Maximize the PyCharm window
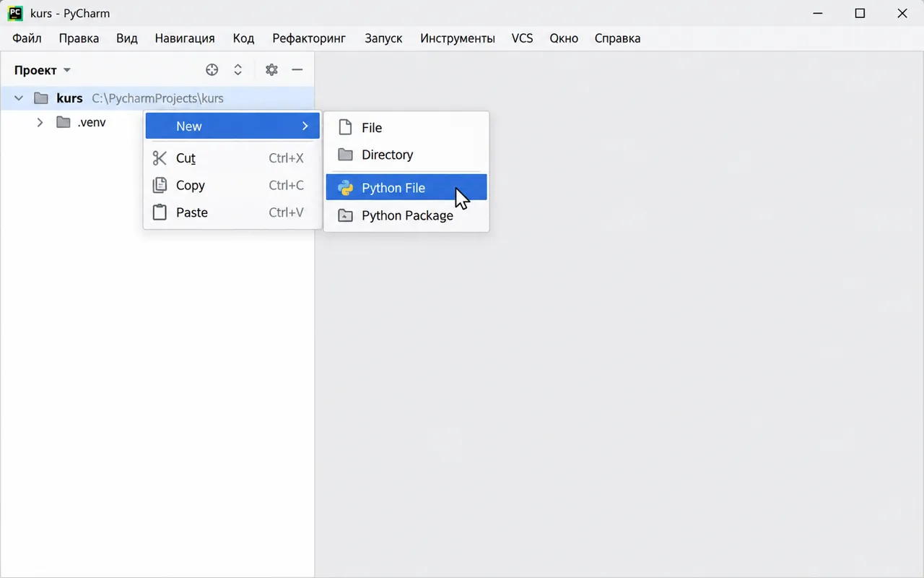 point(860,13)
